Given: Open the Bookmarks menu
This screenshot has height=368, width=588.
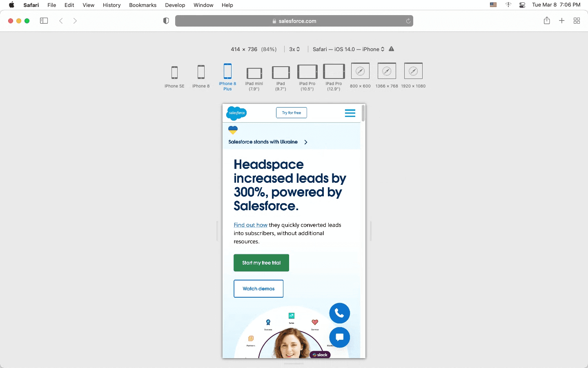Looking at the screenshot, I should (143, 5).
